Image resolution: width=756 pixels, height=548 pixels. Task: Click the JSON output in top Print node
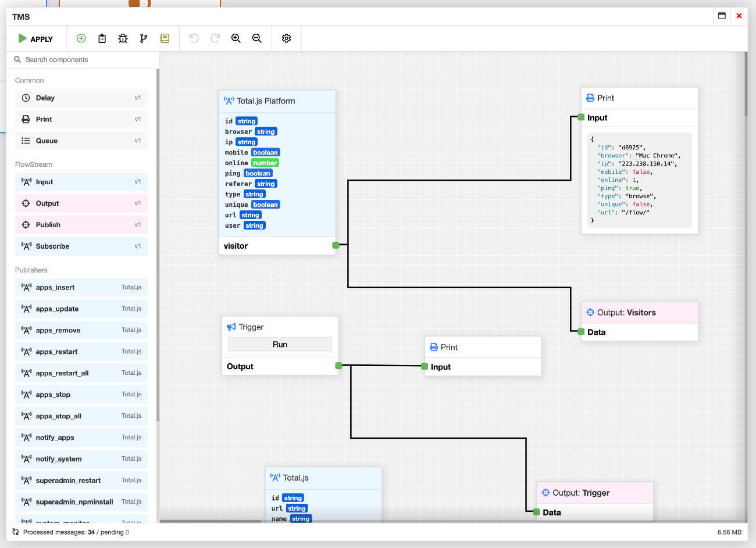(639, 180)
